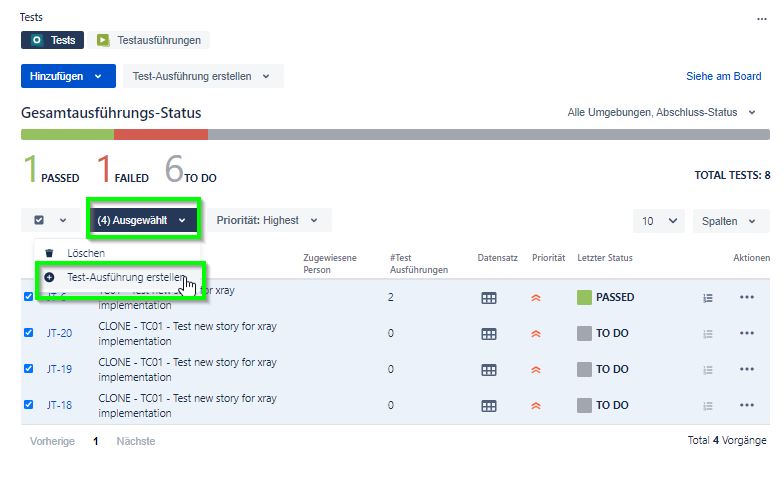This screenshot has width=784, height=483.
Task: Click the highest priority icon in the JT-20 row
Action: (x=536, y=334)
